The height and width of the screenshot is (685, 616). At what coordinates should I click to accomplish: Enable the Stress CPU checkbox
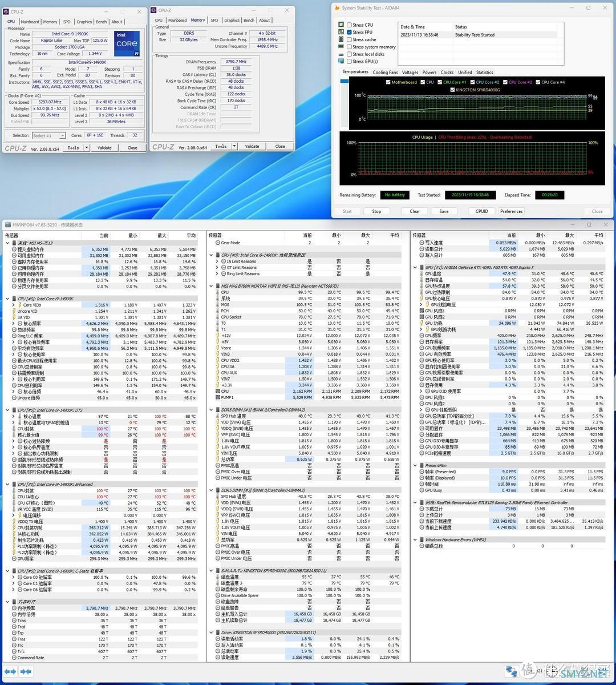[349, 25]
